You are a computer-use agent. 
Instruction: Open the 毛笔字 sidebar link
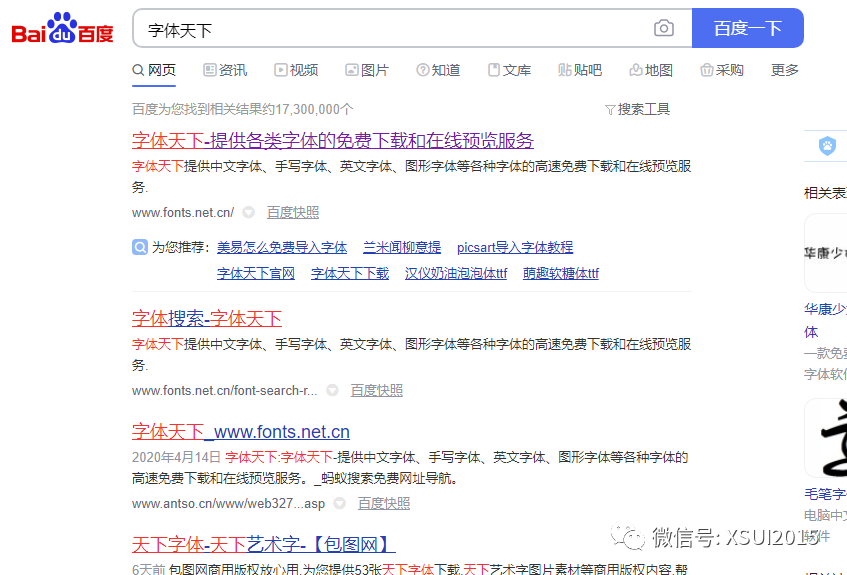pyautogui.click(x=825, y=493)
